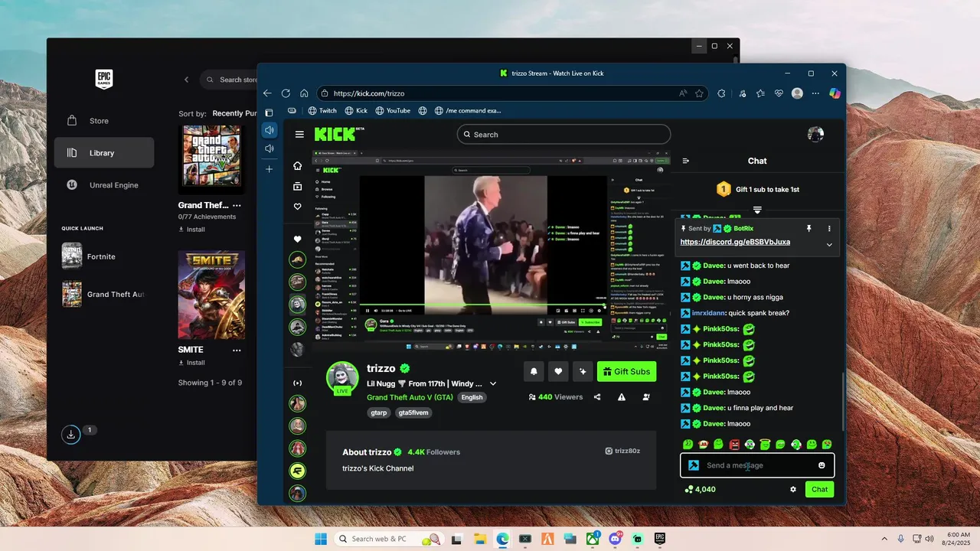Open the Following heart icon in Kick sidebar
Viewport: 980px width, 551px height.
coord(298,207)
